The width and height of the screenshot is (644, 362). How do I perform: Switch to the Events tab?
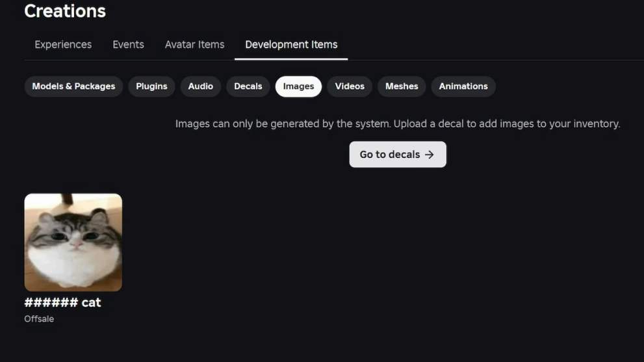pyautogui.click(x=128, y=45)
